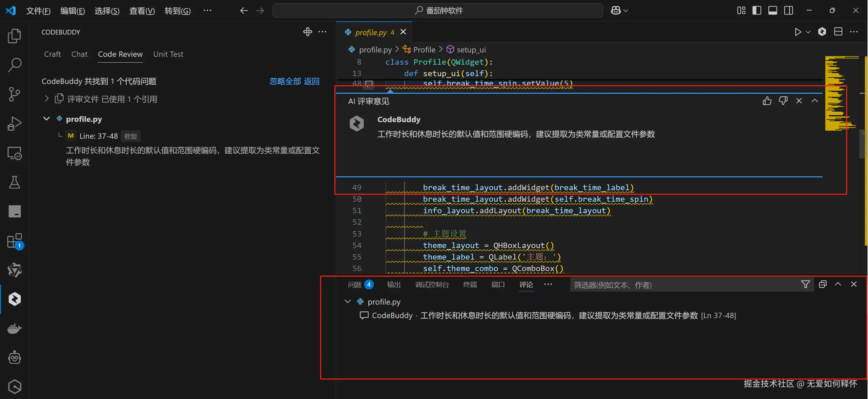Open the run button dropdown arrow
The height and width of the screenshot is (399, 868).
tap(808, 32)
